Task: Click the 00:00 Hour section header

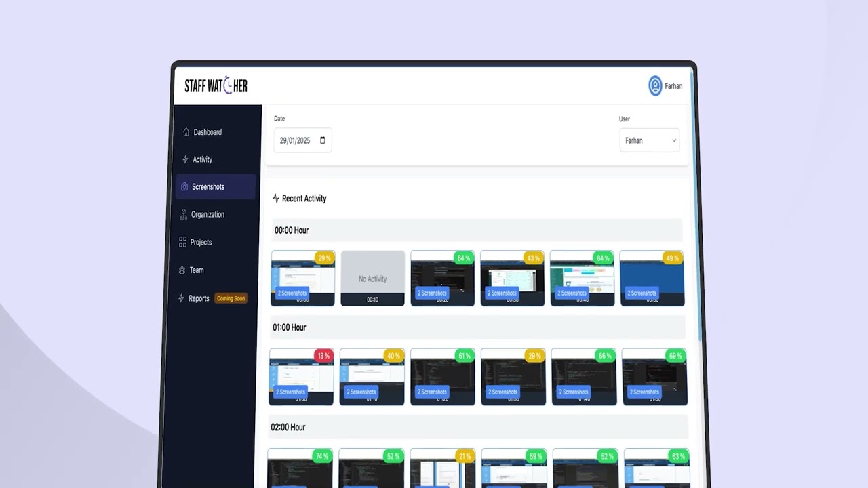Action: click(477, 230)
